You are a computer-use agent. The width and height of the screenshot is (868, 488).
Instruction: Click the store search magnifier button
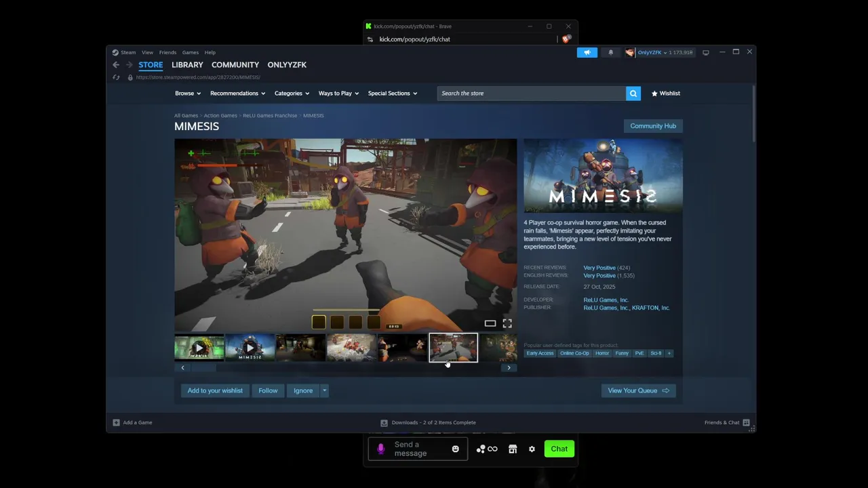coord(633,94)
